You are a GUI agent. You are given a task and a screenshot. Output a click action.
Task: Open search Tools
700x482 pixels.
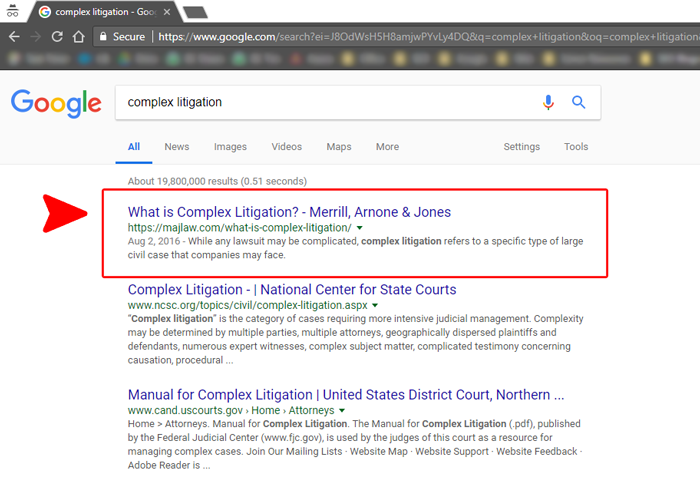(x=576, y=146)
